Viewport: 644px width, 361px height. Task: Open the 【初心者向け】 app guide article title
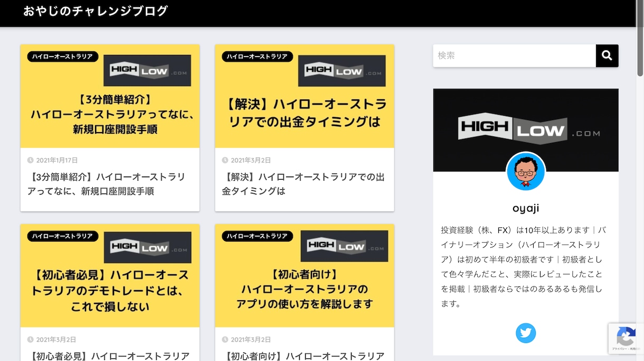(305, 356)
